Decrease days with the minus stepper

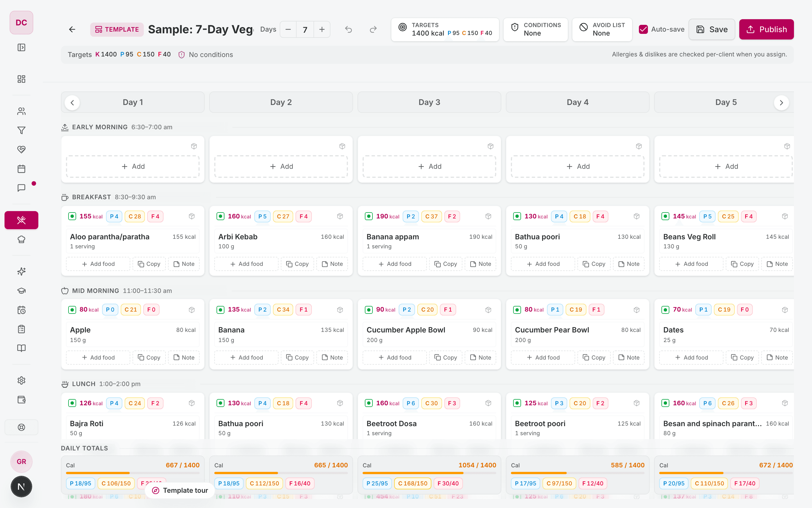point(288,30)
